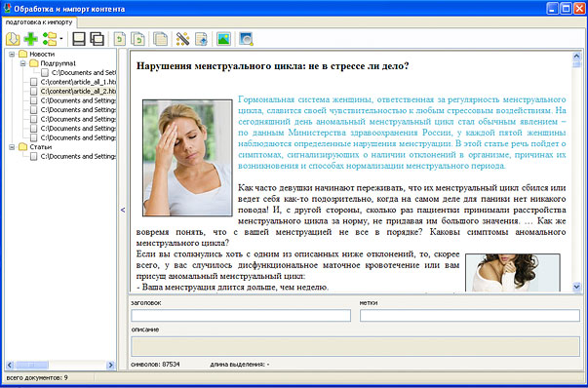
Task: Click the описание text area
Action: [355, 346]
